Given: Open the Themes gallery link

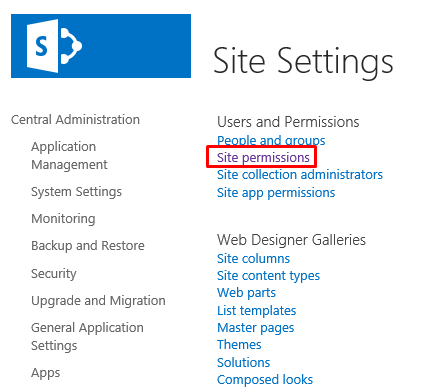Looking at the screenshot, I should pos(239,345).
